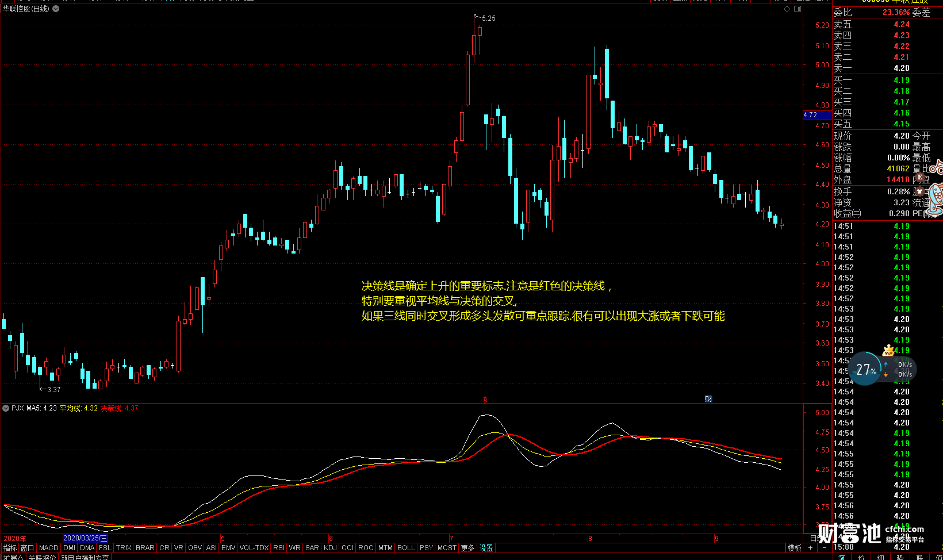Click the 3.37 low price label

pos(53,390)
